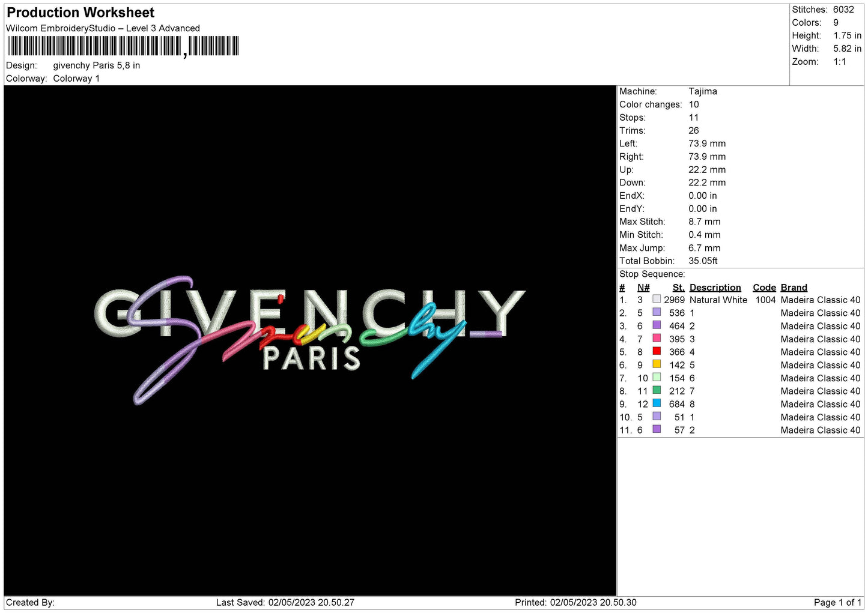The image size is (868, 613).
Task: Click the Max Stitch value '8.7 mm'
Action: [705, 222]
